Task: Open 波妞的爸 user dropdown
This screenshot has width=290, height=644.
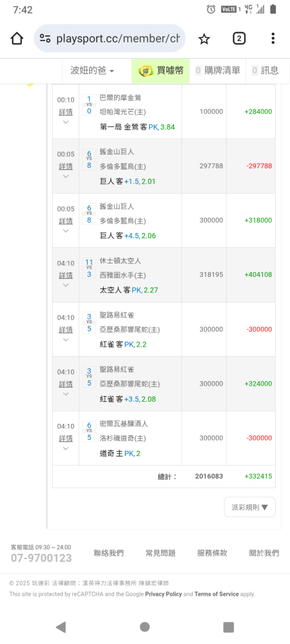Action: [x=92, y=71]
